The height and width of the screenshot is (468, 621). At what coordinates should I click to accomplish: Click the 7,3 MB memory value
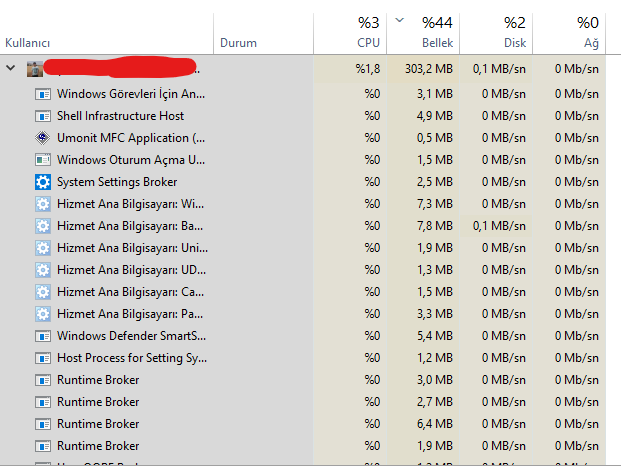(x=434, y=204)
